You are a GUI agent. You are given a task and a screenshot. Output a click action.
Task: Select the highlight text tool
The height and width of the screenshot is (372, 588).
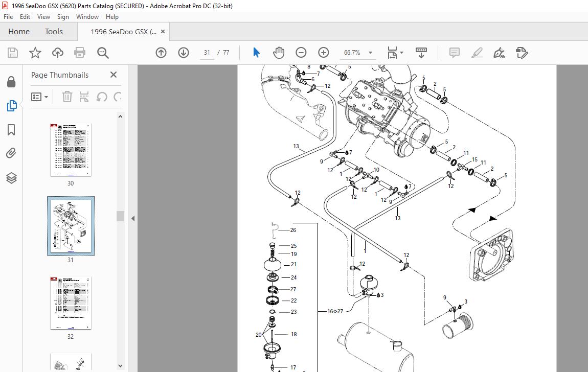(x=477, y=53)
